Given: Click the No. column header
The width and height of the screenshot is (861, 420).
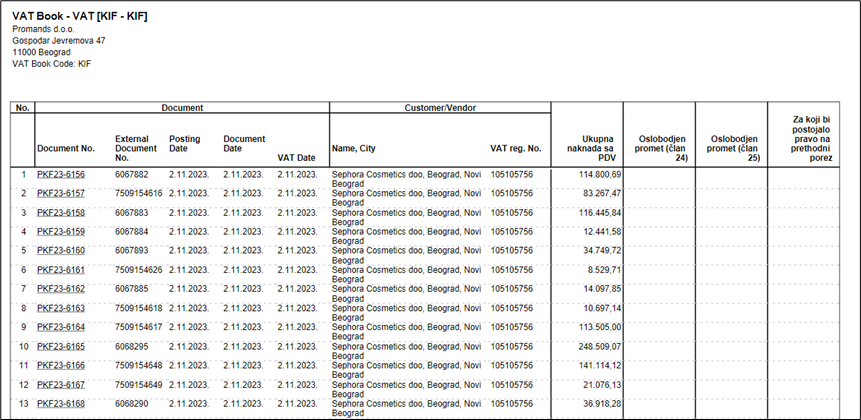Looking at the screenshot, I should point(23,108).
